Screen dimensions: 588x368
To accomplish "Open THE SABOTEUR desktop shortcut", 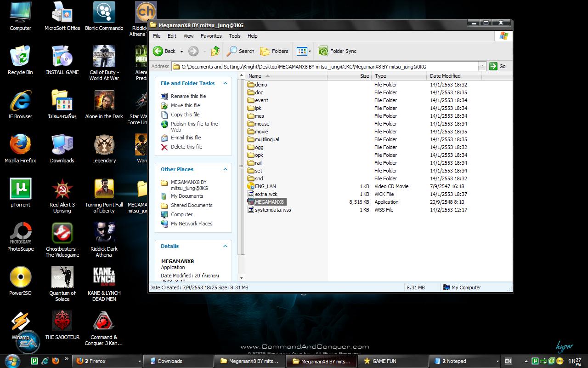I will pos(62,325).
